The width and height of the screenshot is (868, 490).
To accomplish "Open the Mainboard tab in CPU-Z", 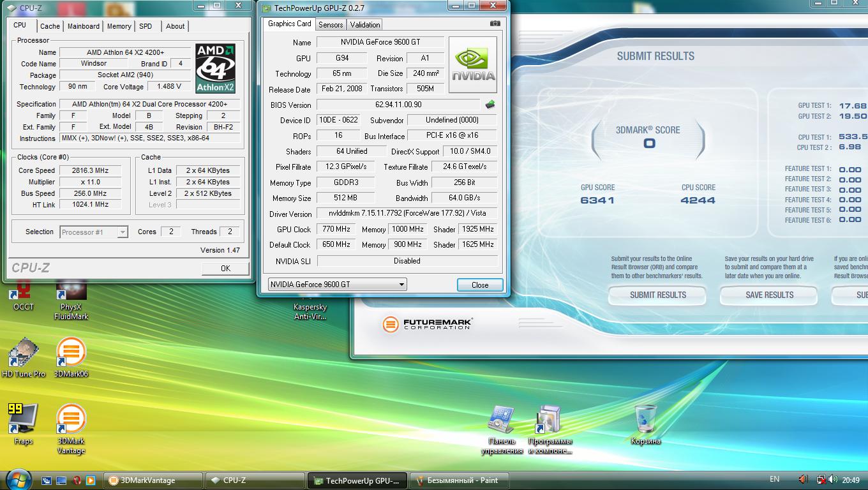I will coord(84,26).
